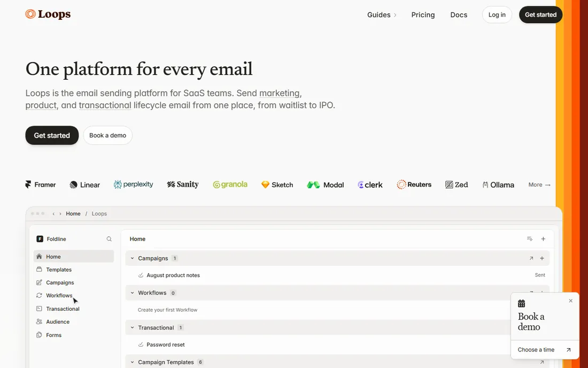Click the Loops logo in the header
The width and height of the screenshot is (588, 368).
[x=48, y=14]
